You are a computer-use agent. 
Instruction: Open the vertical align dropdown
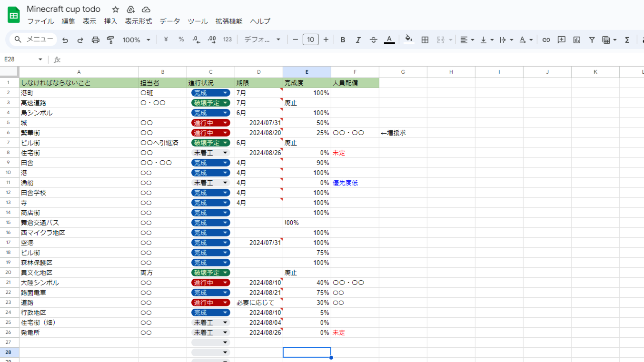pyautogui.click(x=487, y=40)
